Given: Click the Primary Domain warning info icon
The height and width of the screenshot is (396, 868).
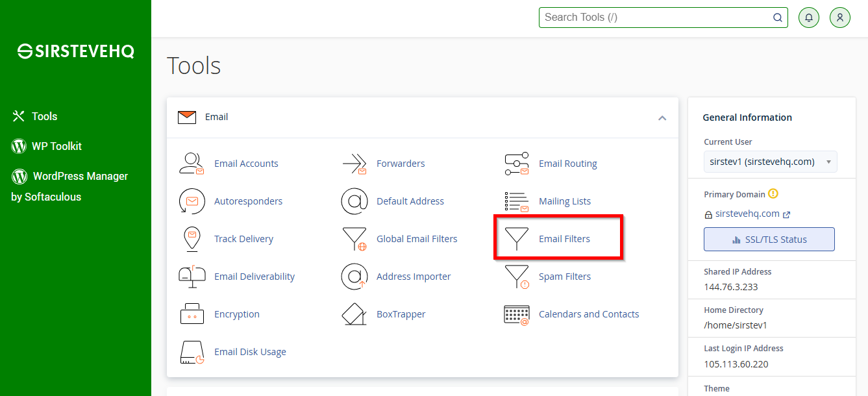Looking at the screenshot, I should pyautogui.click(x=773, y=193).
